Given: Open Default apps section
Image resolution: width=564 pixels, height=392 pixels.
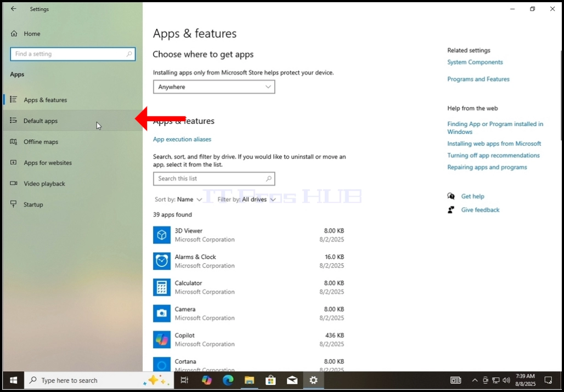Looking at the screenshot, I should pos(71,121).
